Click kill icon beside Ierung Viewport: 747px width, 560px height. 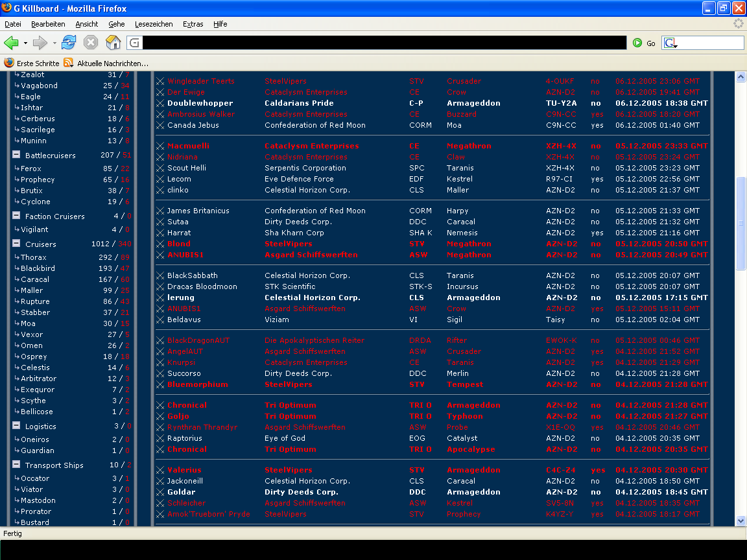(x=160, y=297)
